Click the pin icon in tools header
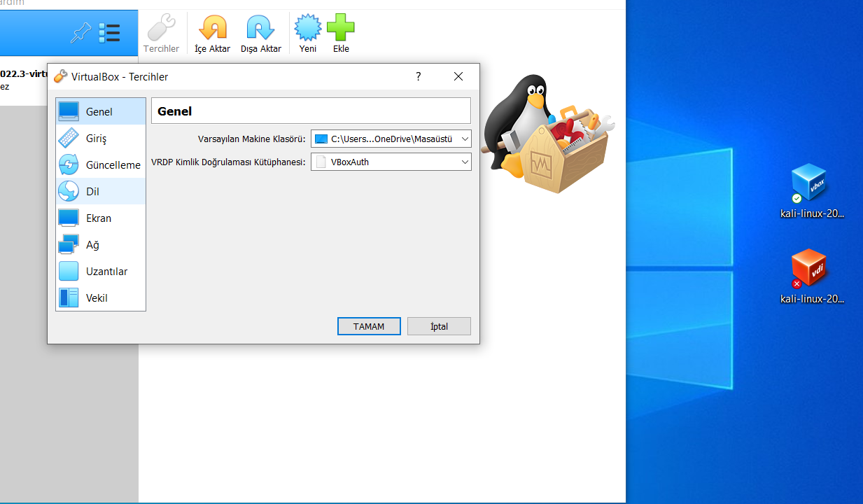Viewport: 863px width, 504px height. pyautogui.click(x=81, y=32)
